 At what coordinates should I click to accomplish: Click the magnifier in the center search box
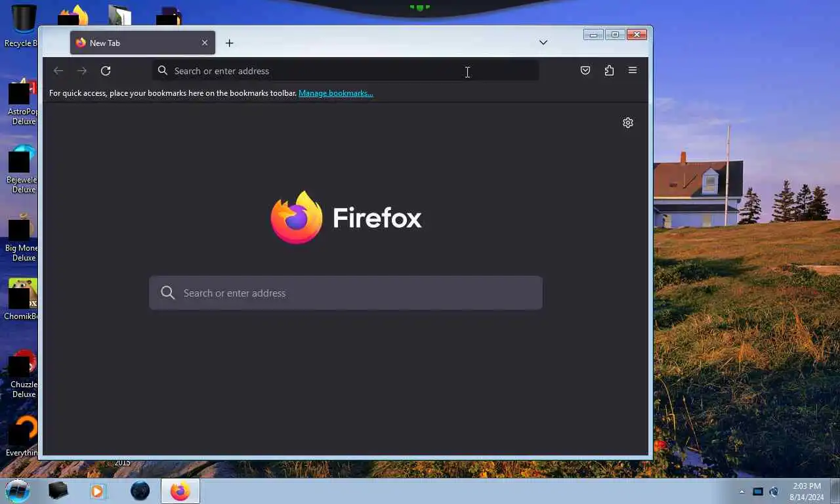click(168, 293)
